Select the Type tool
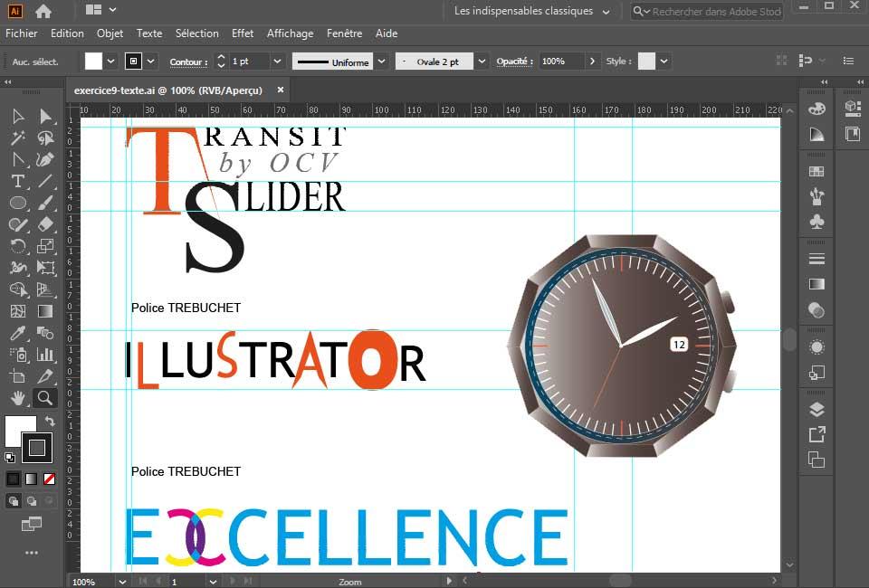The width and height of the screenshot is (869, 588). pyautogui.click(x=18, y=181)
